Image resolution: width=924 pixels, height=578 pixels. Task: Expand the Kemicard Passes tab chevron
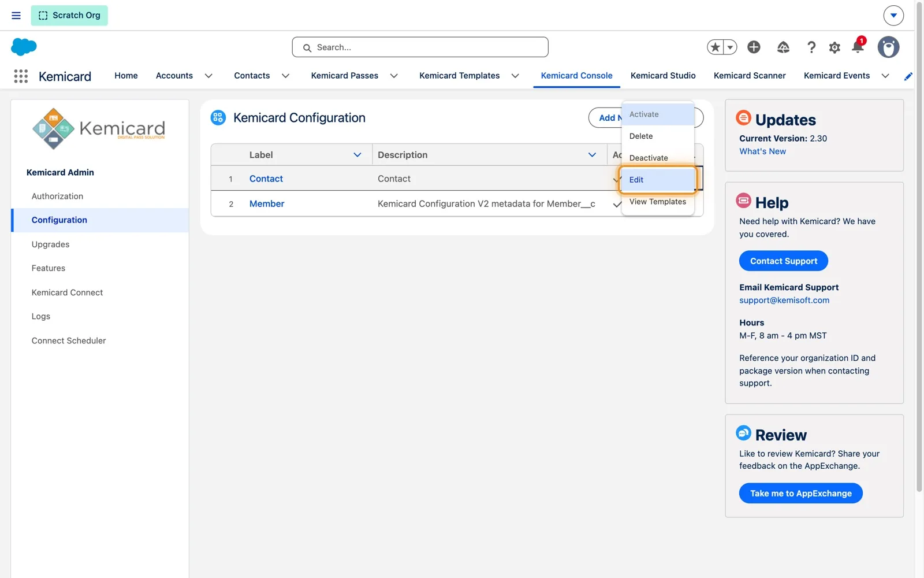pos(394,76)
